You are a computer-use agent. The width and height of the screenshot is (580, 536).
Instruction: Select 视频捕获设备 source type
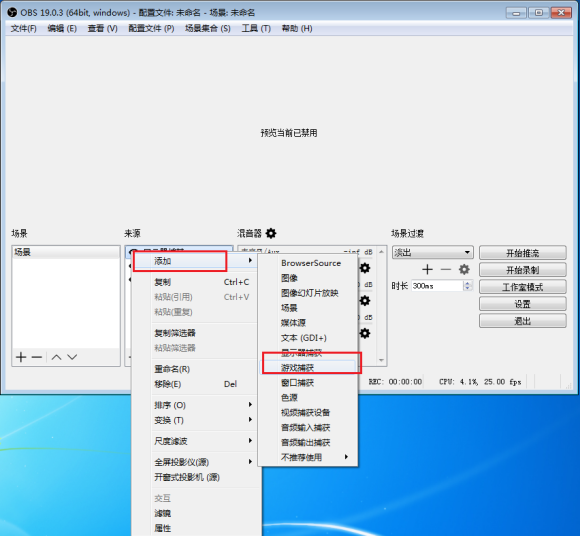pos(308,413)
